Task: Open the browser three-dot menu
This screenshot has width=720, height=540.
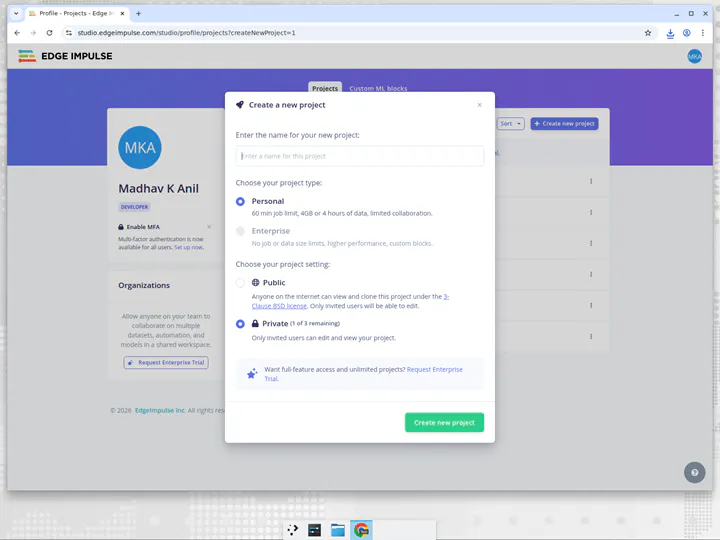Action: [x=703, y=33]
